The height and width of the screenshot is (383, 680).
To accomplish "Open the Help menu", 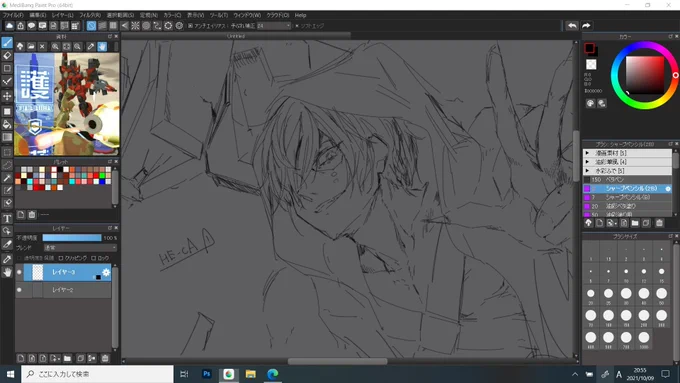I will [x=301, y=15].
